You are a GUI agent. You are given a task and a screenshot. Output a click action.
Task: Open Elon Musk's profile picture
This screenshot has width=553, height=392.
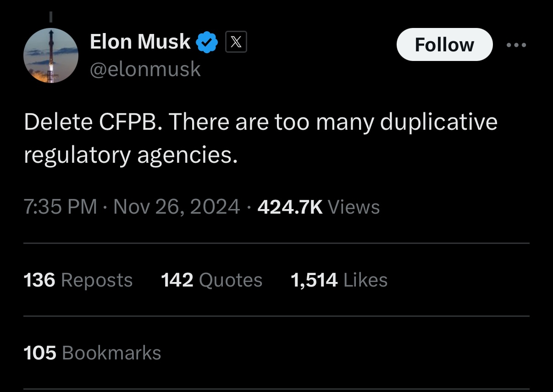(50, 55)
